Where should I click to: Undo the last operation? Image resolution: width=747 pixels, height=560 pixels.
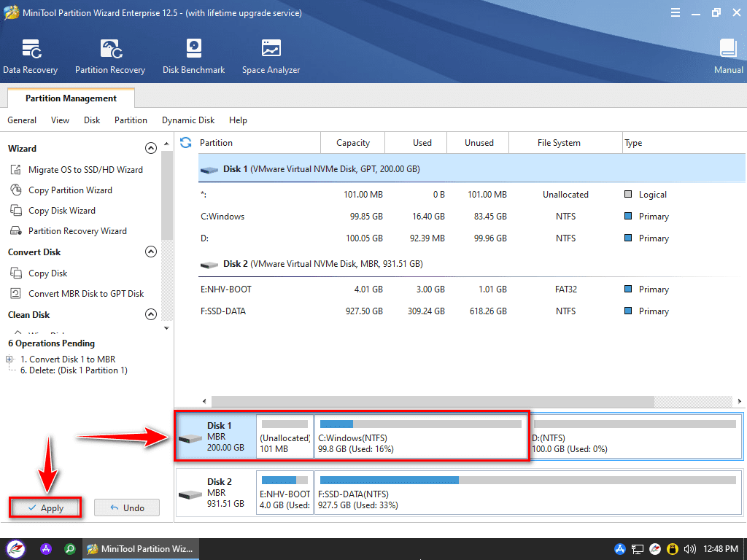click(x=126, y=507)
